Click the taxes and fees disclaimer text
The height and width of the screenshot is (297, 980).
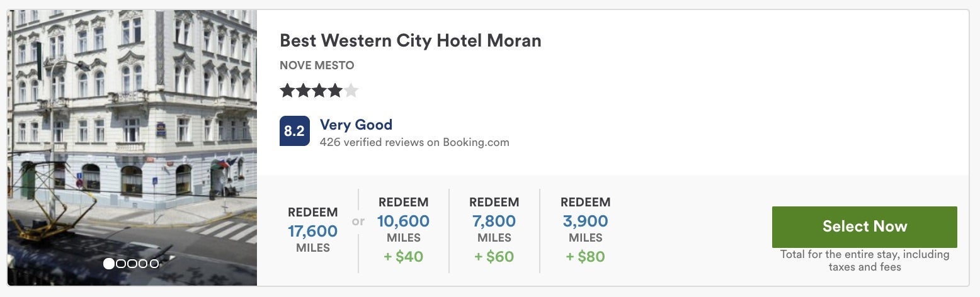(x=864, y=261)
